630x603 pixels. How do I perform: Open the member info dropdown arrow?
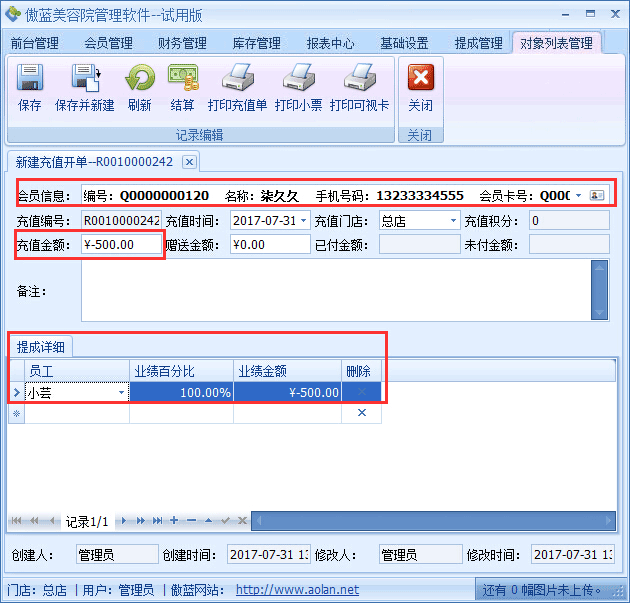[x=579, y=196]
